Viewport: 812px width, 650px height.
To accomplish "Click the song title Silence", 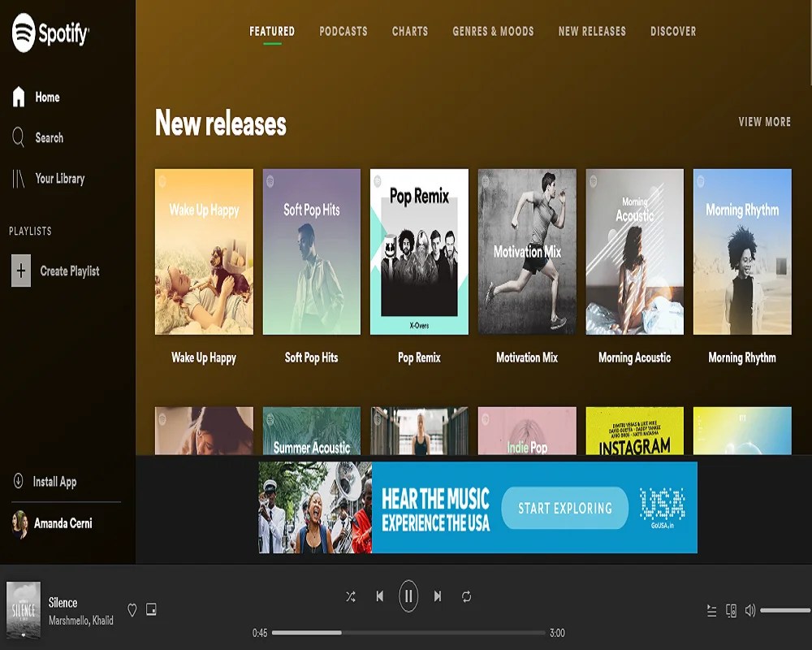I will (x=63, y=603).
